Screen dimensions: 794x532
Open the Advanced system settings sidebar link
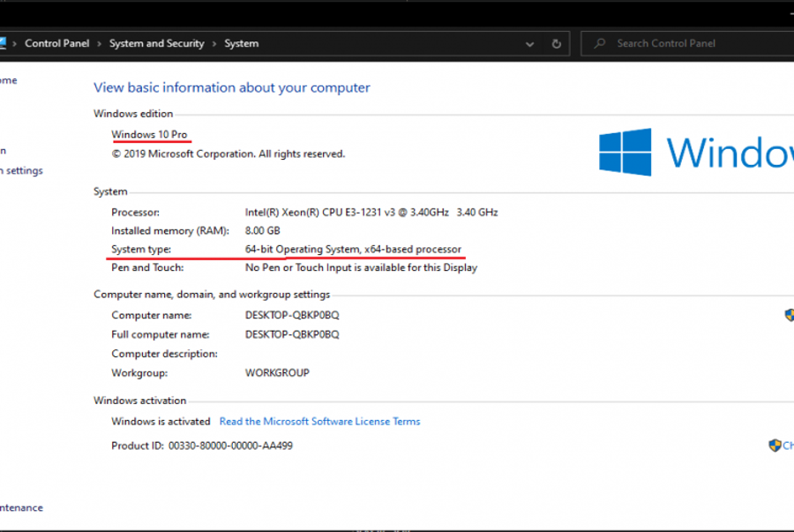[x=21, y=171]
